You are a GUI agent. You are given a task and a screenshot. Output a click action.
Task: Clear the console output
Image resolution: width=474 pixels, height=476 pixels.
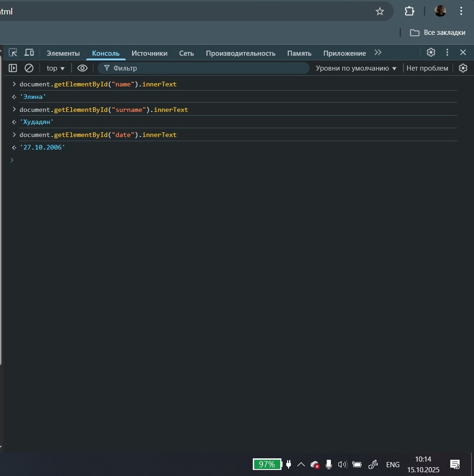[29, 68]
